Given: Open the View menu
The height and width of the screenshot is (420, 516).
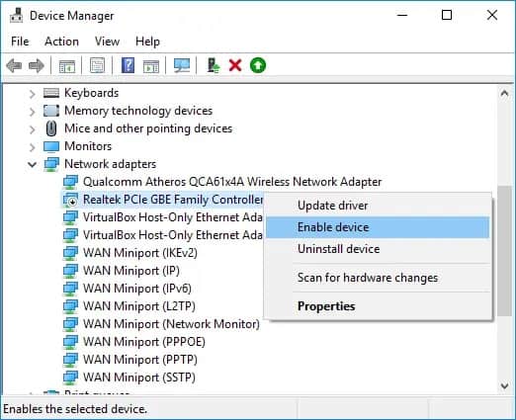Looking at the screenshot, I should click(x=107, y=42).
